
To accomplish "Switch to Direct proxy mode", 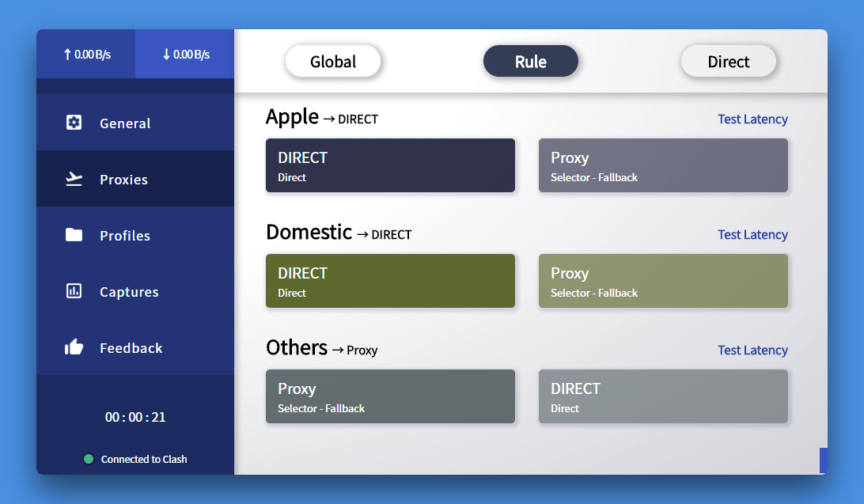I will [x=728, y=60].
